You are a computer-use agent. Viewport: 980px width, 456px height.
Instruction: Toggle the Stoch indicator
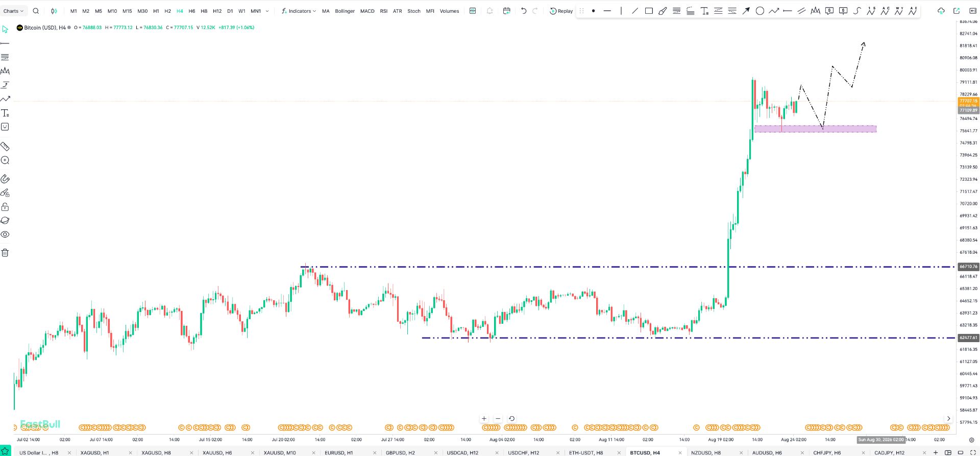pyautogui.click(x=414, y=11)
